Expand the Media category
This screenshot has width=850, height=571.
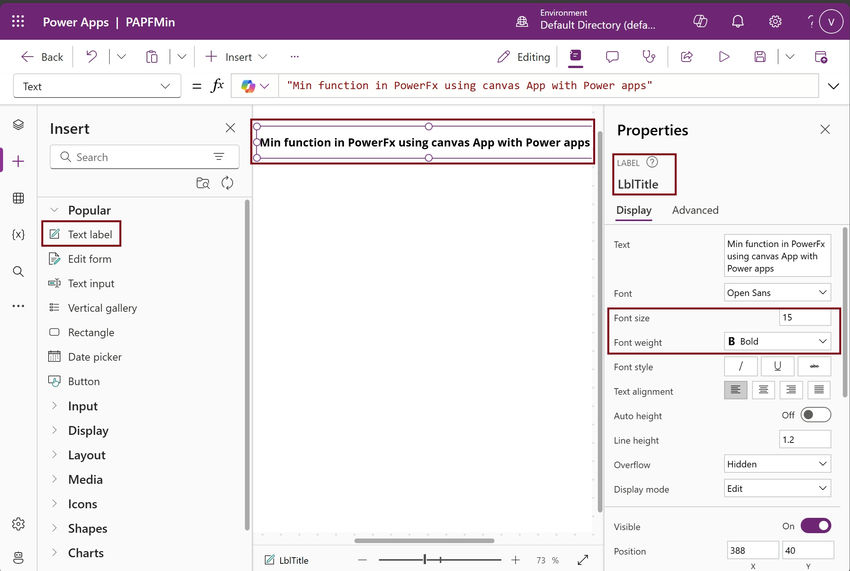click(x=54, y=479)
